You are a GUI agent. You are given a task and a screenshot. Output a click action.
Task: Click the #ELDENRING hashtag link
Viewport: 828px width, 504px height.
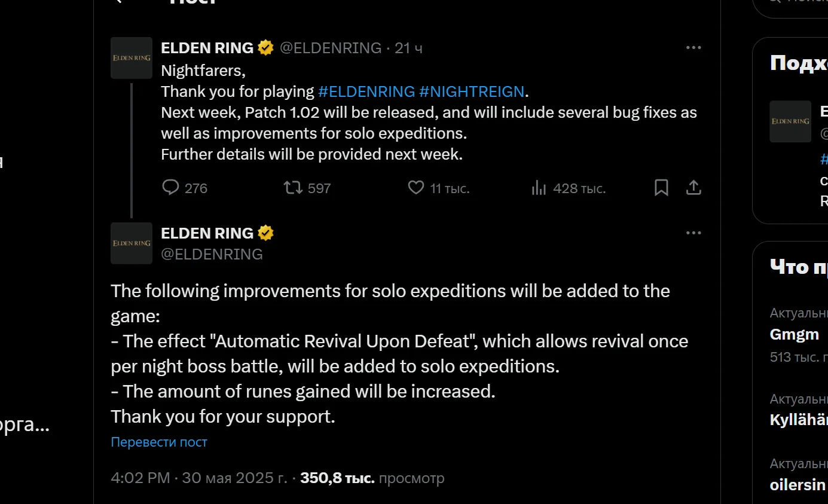pyautogui.click(x=366, y=91)
